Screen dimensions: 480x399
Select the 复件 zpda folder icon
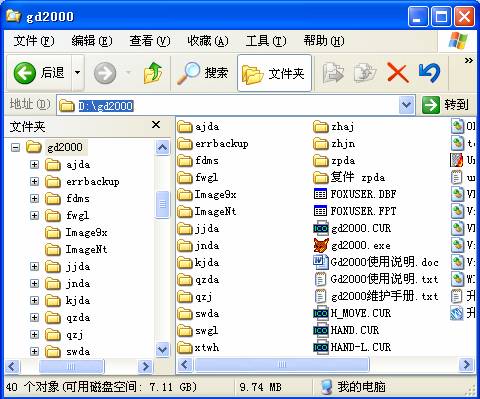(321, 177)
